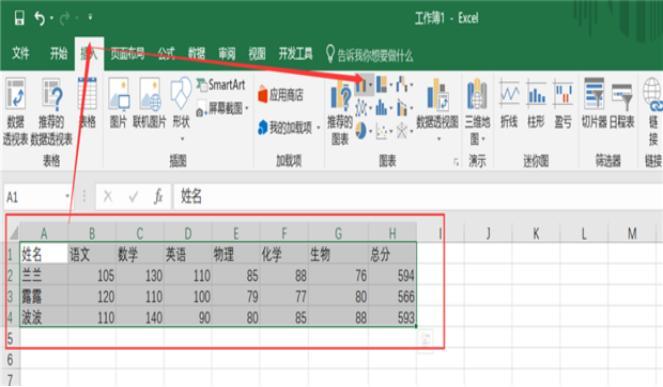Click the insert function fx button

point(159,197)
